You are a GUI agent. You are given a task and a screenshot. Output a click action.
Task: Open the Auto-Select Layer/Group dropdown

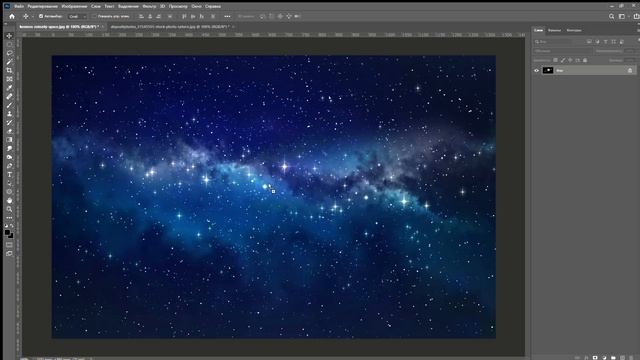click(x=77, y=16)
